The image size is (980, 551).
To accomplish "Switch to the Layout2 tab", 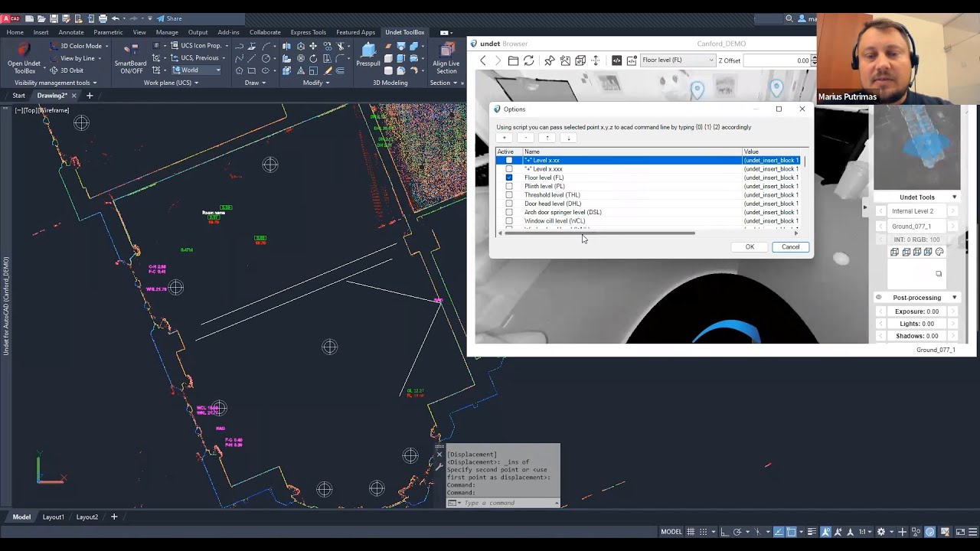I will pos(87,517).
